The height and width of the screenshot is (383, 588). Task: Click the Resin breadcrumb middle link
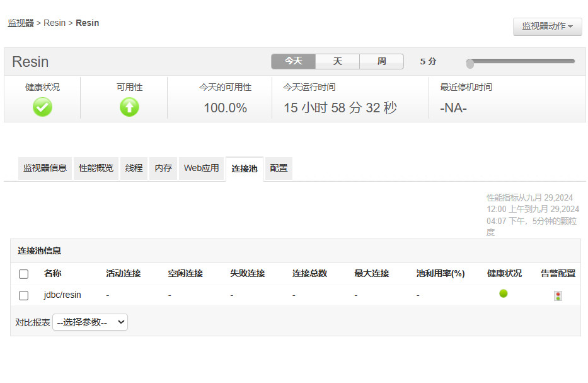[x=54, y=23]
